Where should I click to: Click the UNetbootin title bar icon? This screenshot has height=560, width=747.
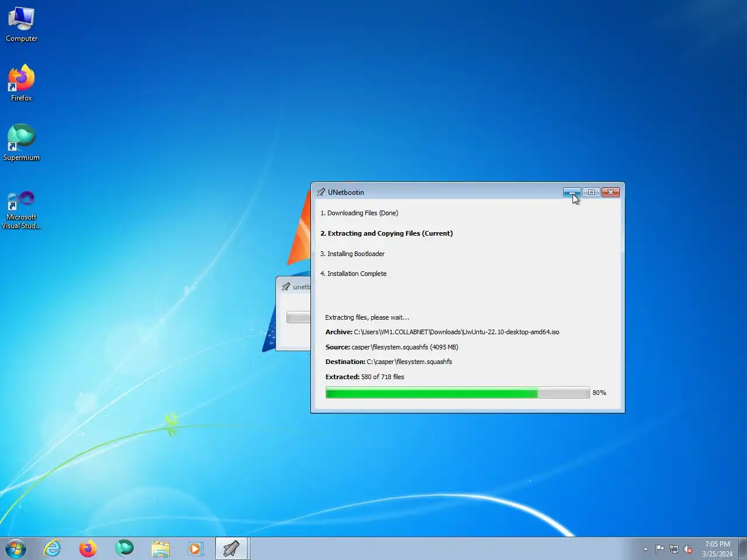pyautogui.click(x=321, y=192)
